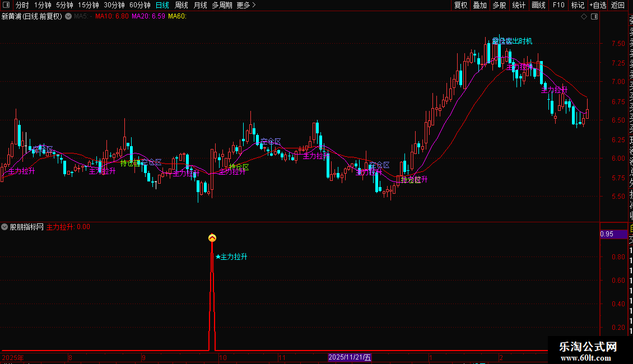Add stock via +自选 button

(598, 5)
